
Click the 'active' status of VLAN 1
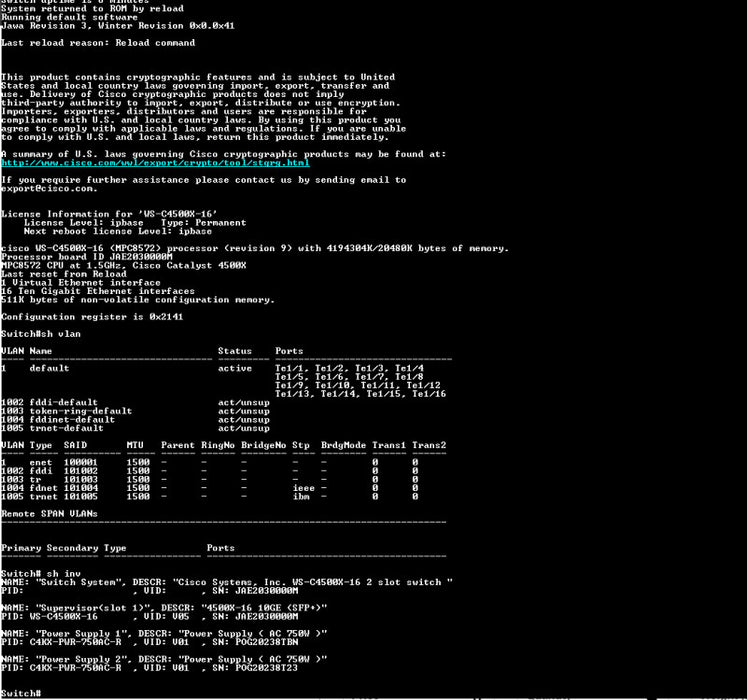pyautogui.click(x=235, y=368)
